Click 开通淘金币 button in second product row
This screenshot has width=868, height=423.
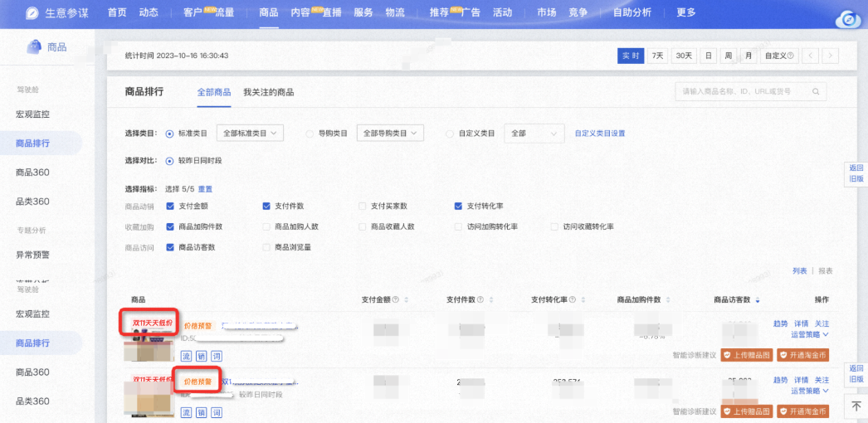(x=803, y=411)
